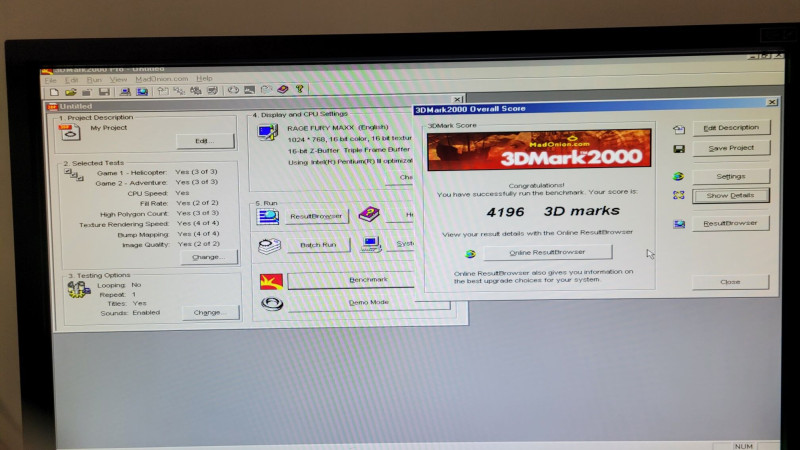
Task: Click the Selected Tests section icon
Action: coord(74,176)
